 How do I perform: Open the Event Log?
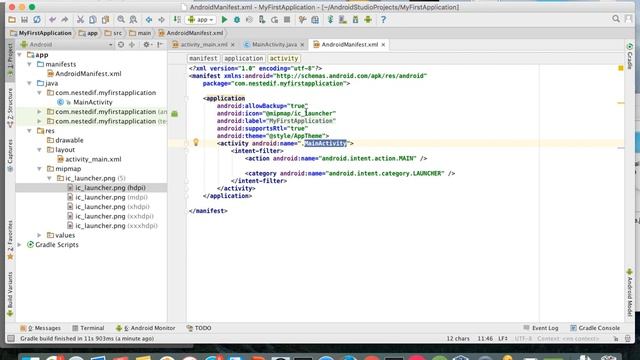[541, 328]
